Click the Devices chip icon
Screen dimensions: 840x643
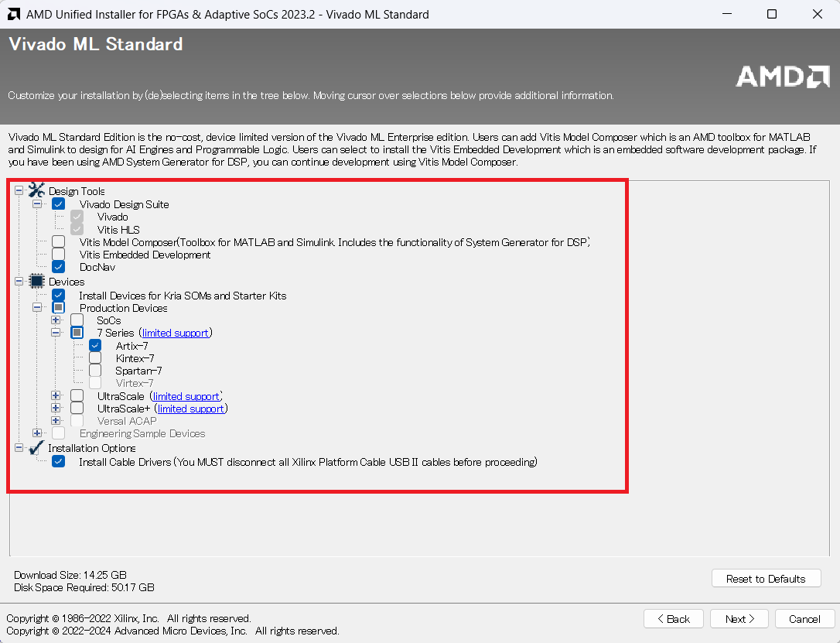click(x=36, y=282)
